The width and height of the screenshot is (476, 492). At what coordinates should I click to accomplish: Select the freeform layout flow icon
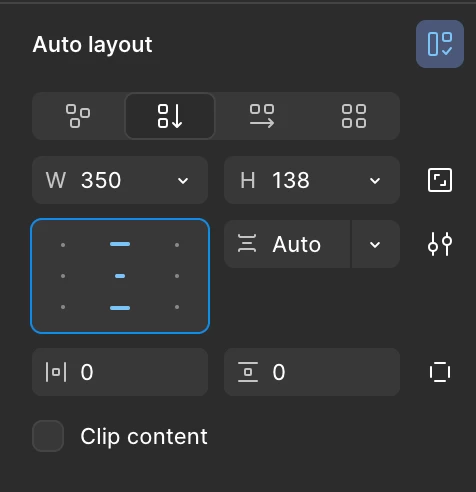pyautogui.click(x=78, y=116)
